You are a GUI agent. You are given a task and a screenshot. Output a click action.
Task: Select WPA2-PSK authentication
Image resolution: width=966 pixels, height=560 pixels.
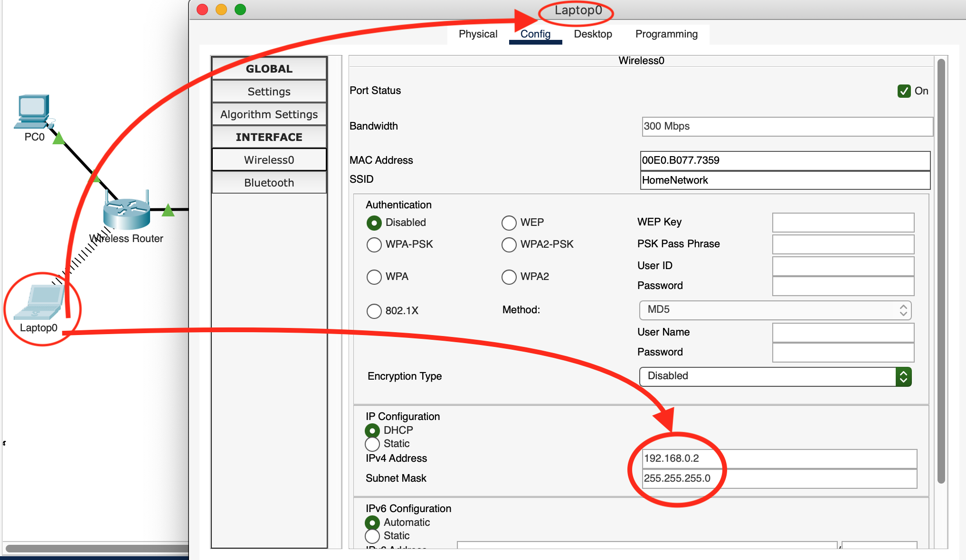pos(509,245)
